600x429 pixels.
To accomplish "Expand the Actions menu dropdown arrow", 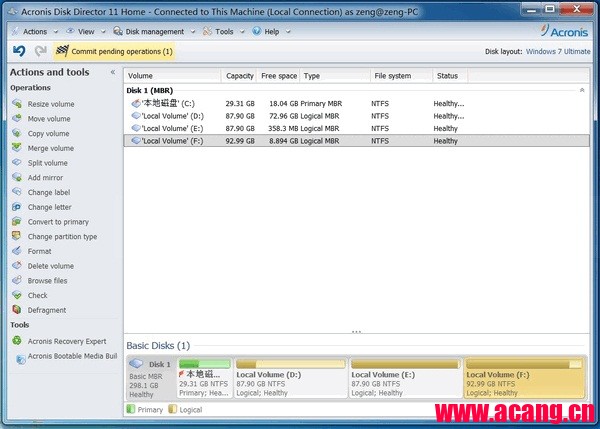I will click(56, 32).
